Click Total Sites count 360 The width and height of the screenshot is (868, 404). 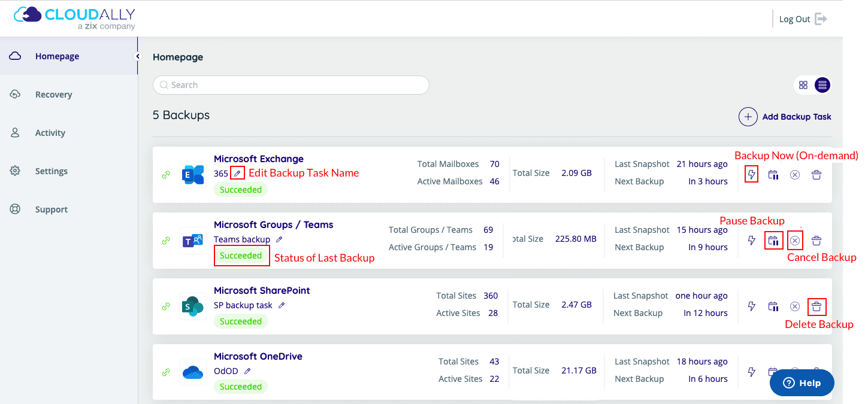tap(491, 296)
